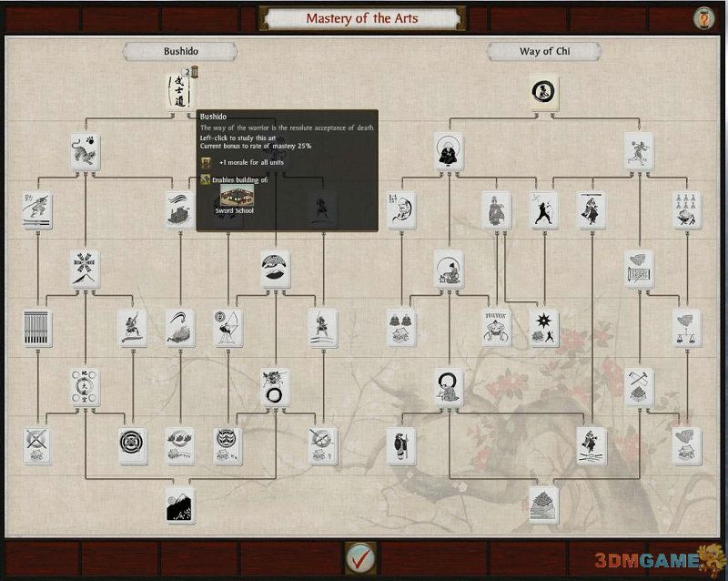728x581 pixels.
Task: Choose the crossed hammers above building art
Action: tap(639, 387)
